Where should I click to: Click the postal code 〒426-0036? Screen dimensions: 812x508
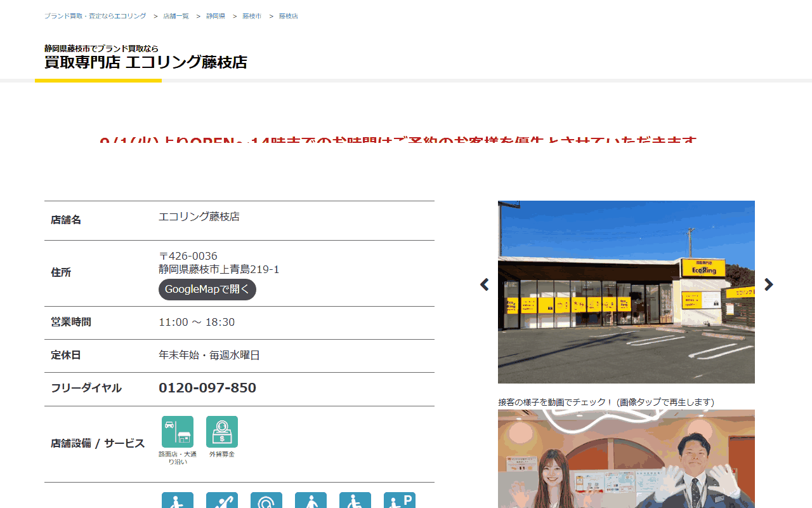(x=188, y=256)
